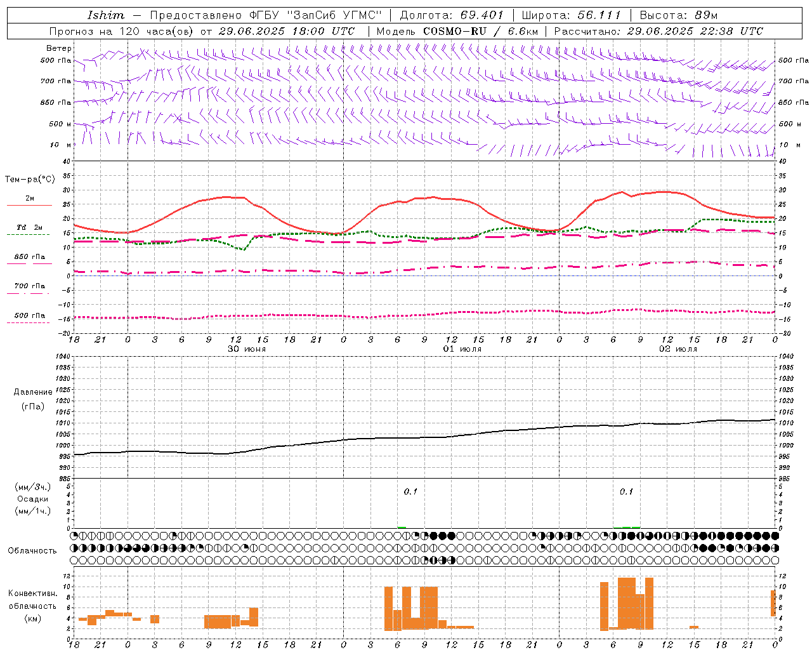Click the "Долгота: 69.401" header field
Screen dimensions: 812x650
(452, 15)
